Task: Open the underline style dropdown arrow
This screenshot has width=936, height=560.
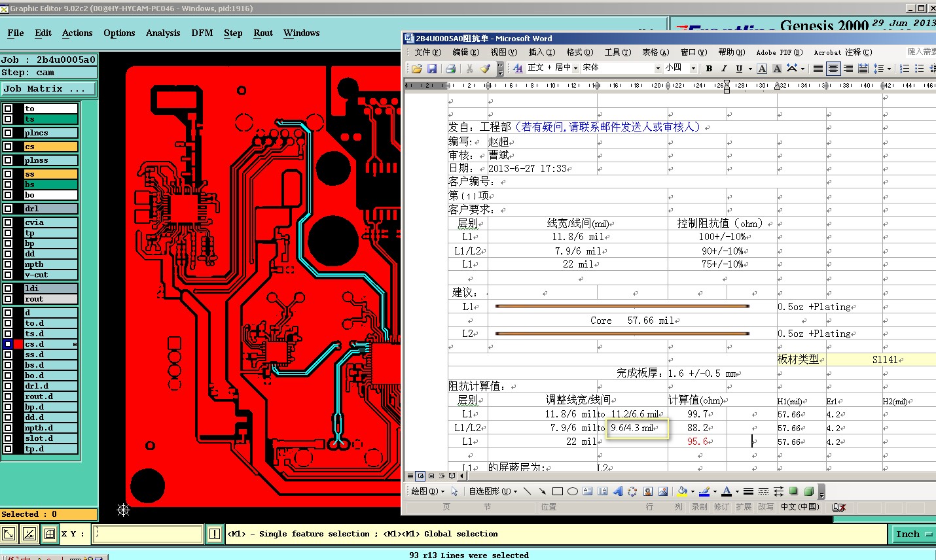Action: pyautogui.click(x=749, y=68)
